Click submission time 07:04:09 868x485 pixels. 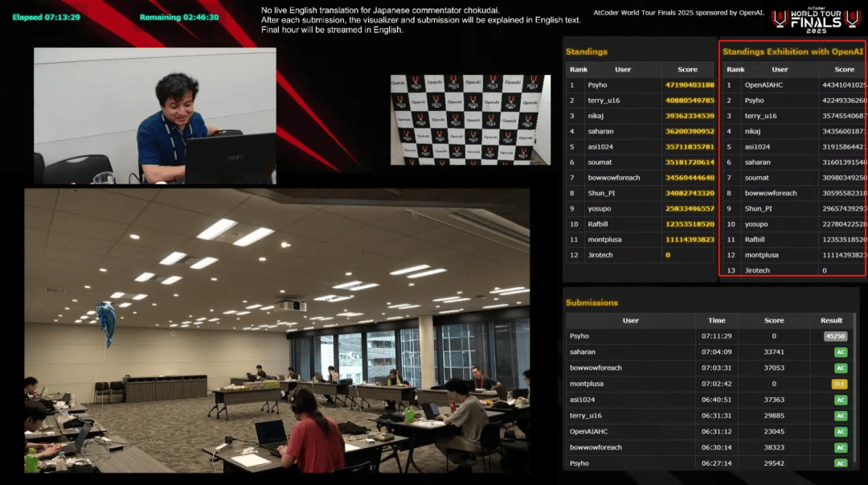point(716,352)
